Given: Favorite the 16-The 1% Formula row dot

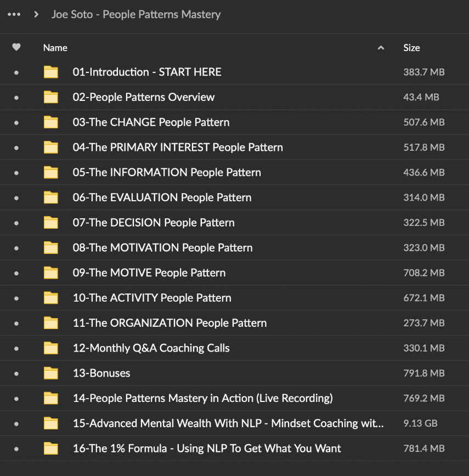Looking at the screenshot, I should pos(16,449).
